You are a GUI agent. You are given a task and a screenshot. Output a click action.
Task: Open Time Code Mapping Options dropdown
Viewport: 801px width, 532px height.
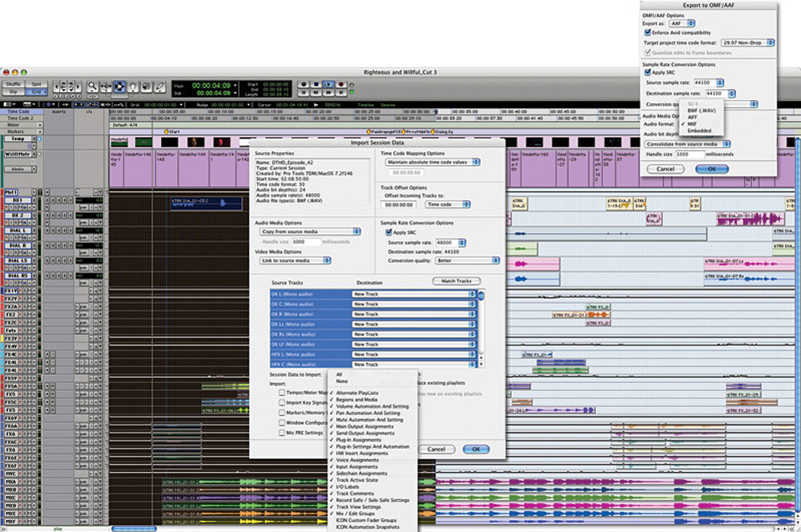433,162
